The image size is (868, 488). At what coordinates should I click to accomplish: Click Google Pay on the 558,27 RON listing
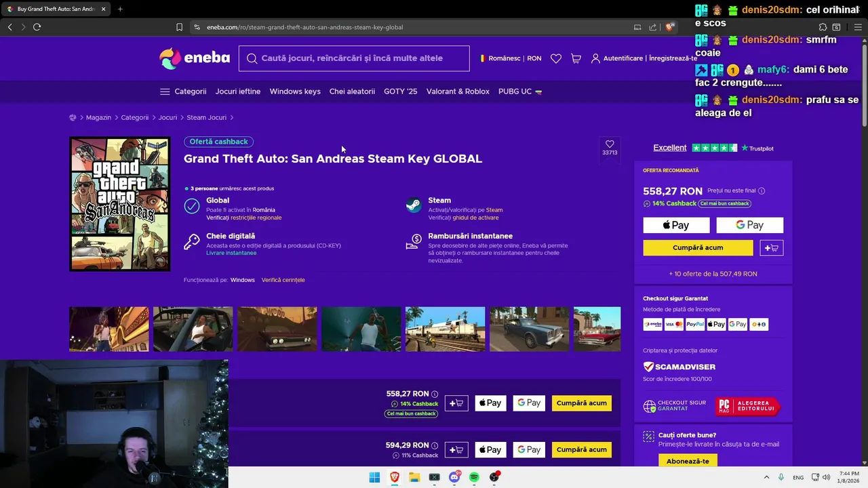(x=529, y=403)
